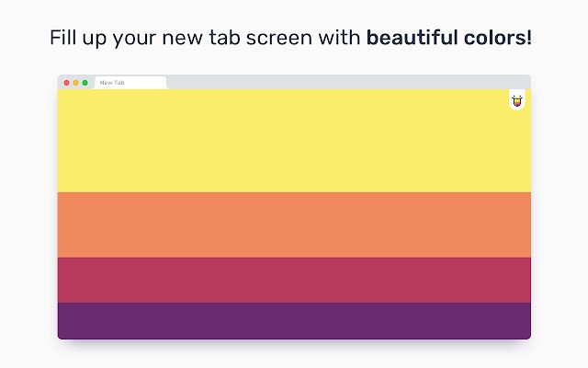The width and height of the screenshot is (588, 368).
Task: Click the word "screen" in the headline
Action: point(279,40)
